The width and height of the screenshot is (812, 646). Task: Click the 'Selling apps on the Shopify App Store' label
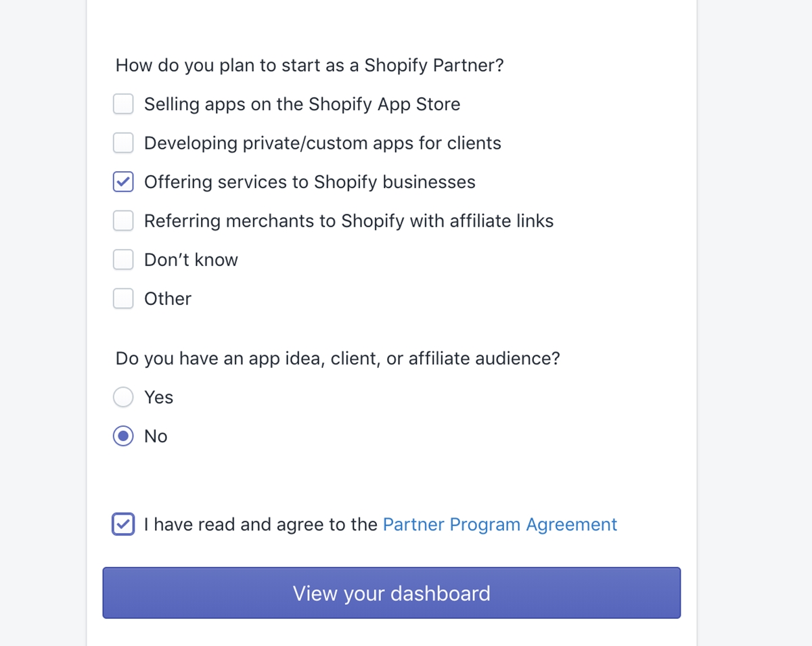(x=302, y=104)
